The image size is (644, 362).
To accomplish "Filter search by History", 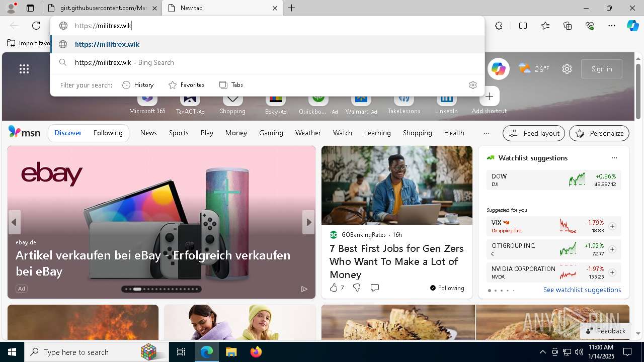I will pyautogui.click(x=138, y=85).
